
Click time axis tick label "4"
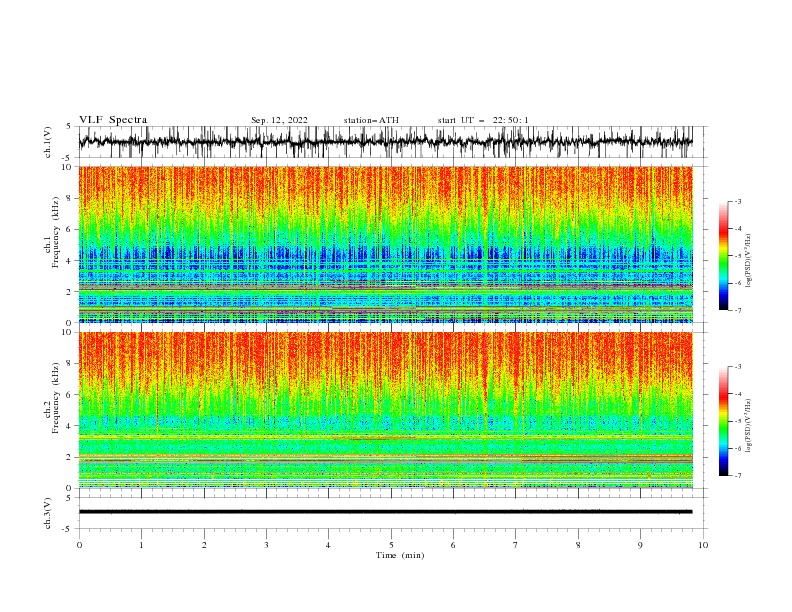point(328,545)
